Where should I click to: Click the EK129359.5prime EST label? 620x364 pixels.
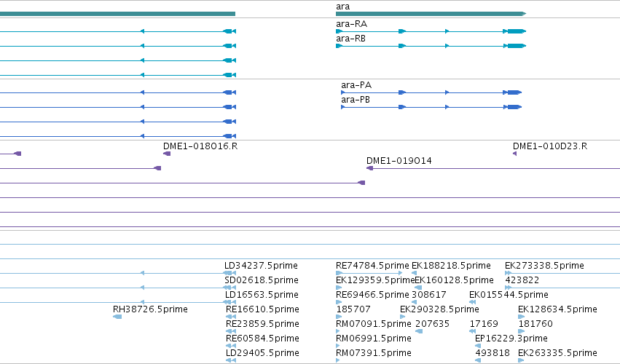click(375, 280)
